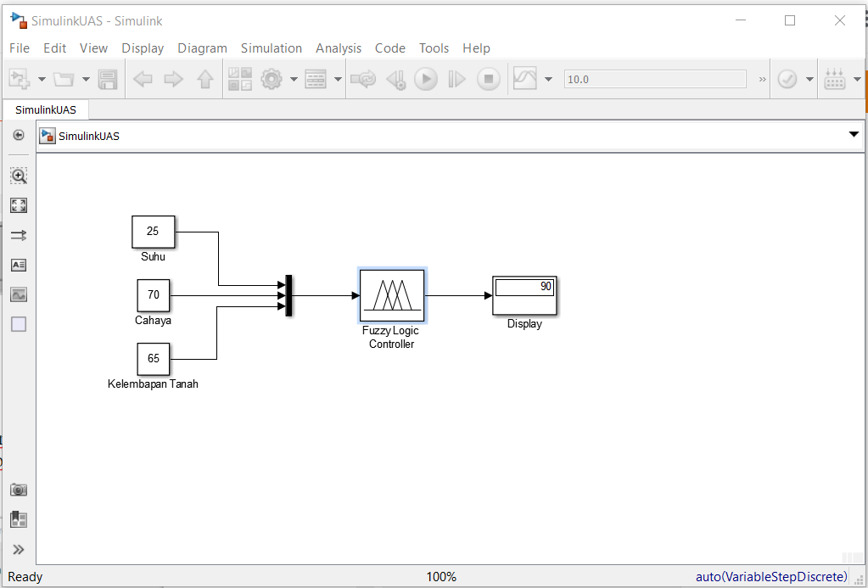
Task: Click the Step Forward button
Action: point(457,79)
